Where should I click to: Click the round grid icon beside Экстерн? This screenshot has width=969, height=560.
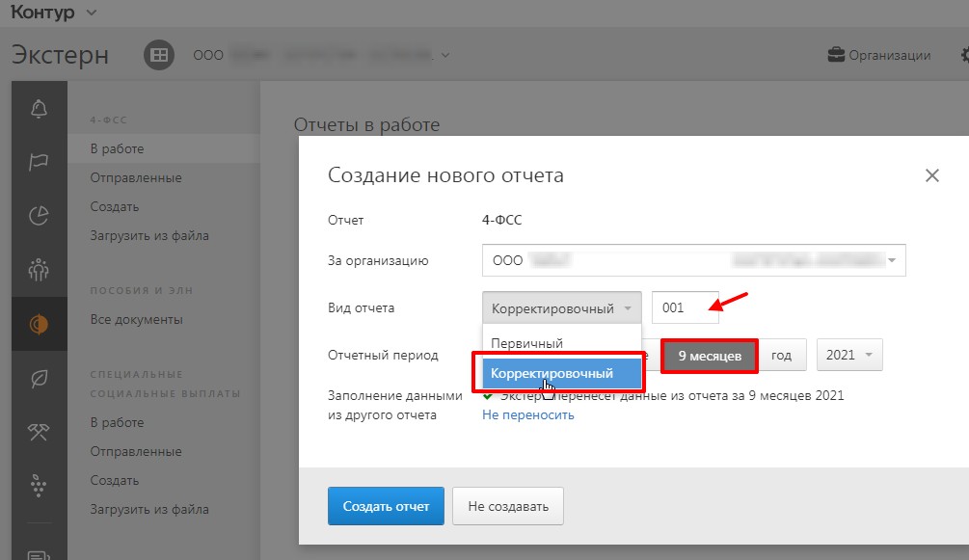tap(158, 55)
